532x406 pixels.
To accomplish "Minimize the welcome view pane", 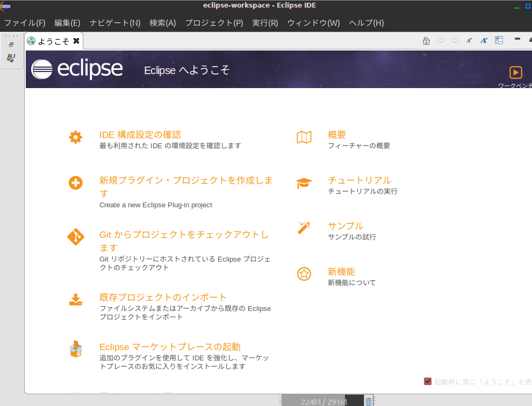I will pyautogui.click(x=517, y=39).
